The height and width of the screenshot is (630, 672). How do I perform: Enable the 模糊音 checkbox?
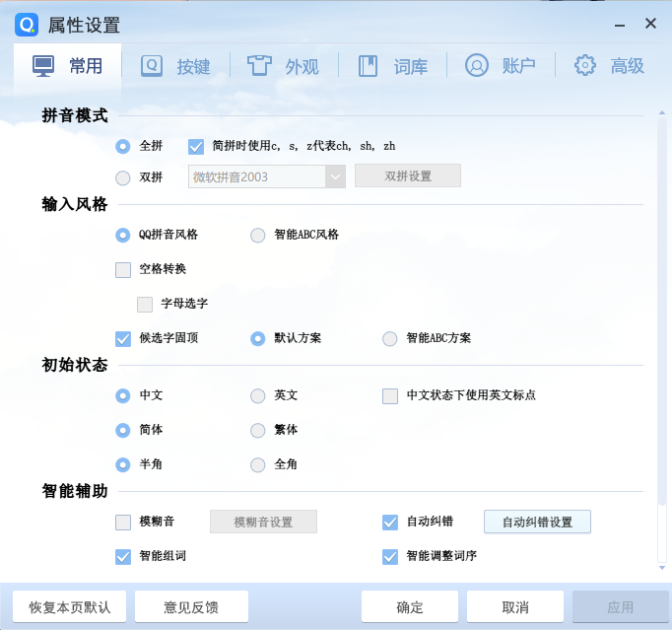[x=123, y=523]
